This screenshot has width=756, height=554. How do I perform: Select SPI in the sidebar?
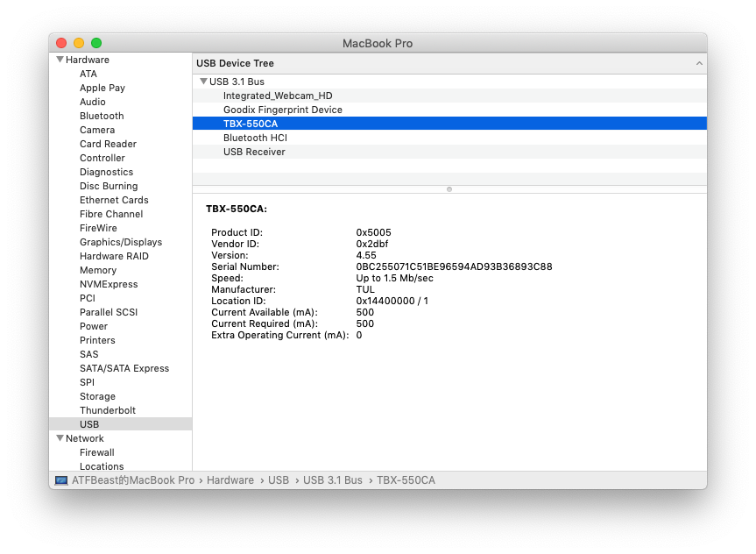pyautogui.click(x=87, y=381)
